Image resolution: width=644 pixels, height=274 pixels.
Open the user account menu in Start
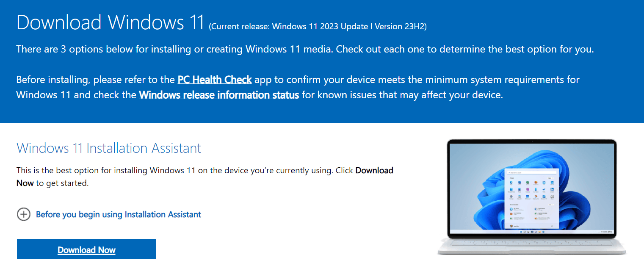[513, 226]
